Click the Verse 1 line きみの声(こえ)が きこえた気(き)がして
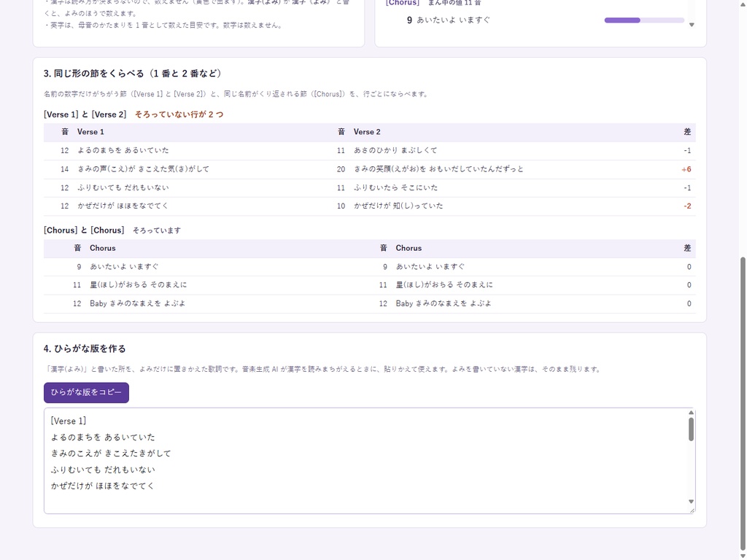The image size is (747, 560). [143, 169]
